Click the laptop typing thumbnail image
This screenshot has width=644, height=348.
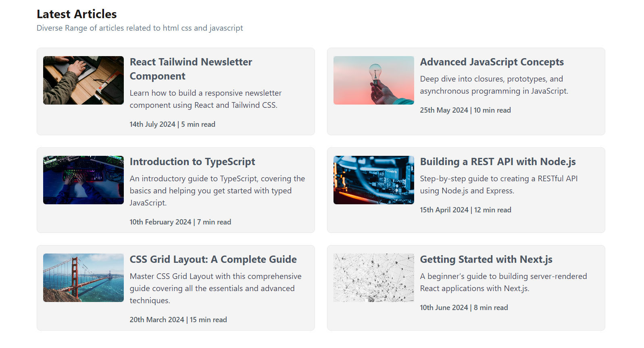(83, 80)
